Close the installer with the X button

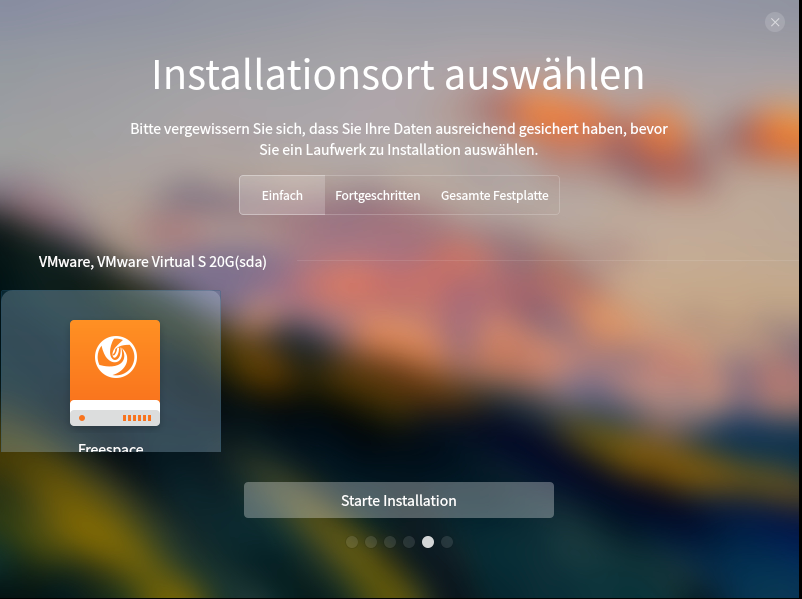pyautogui.click(x=775, y=22)
